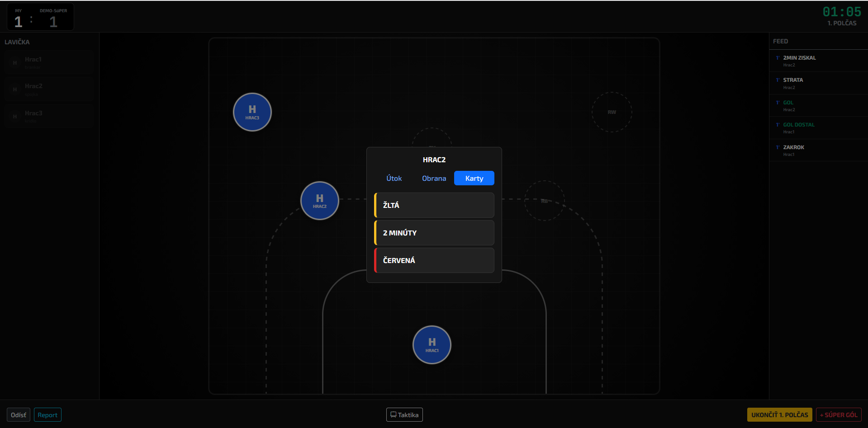Image resolution: width=868 pixels, height=428 pixels.
Task: Pick Hrac3 from the bench list
Action: coord(49,116)
